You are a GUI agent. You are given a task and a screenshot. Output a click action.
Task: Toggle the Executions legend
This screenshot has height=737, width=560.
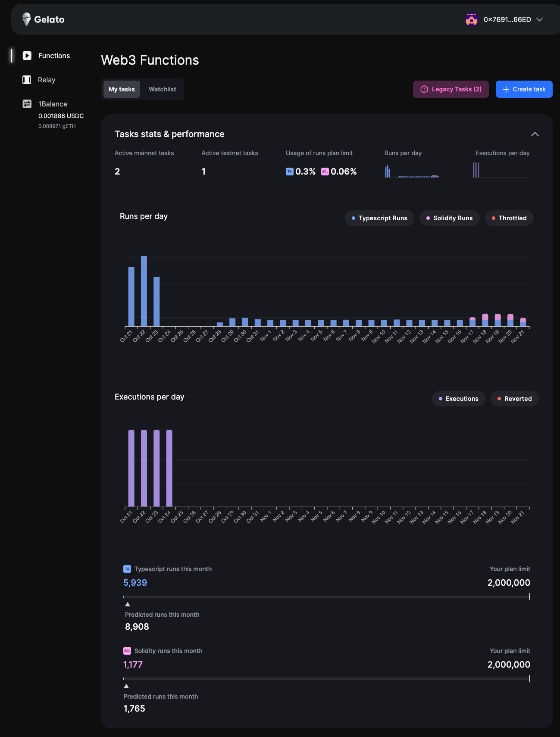459,399
